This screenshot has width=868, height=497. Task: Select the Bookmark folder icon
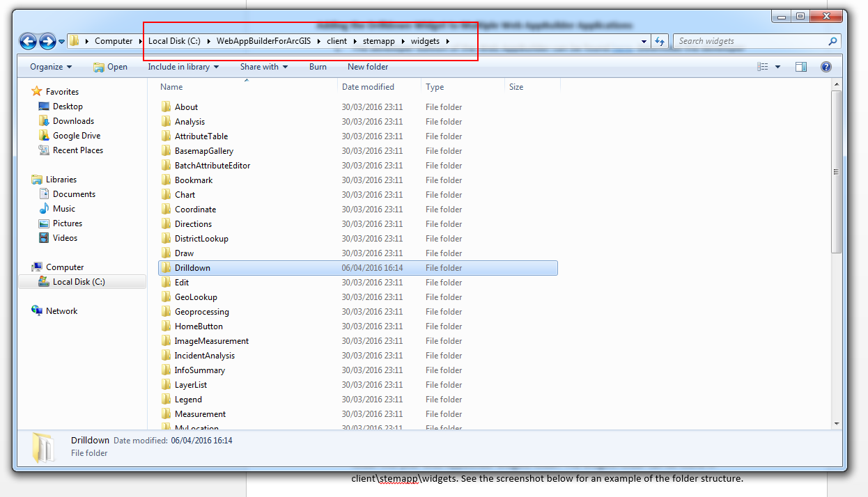(166, 180)
